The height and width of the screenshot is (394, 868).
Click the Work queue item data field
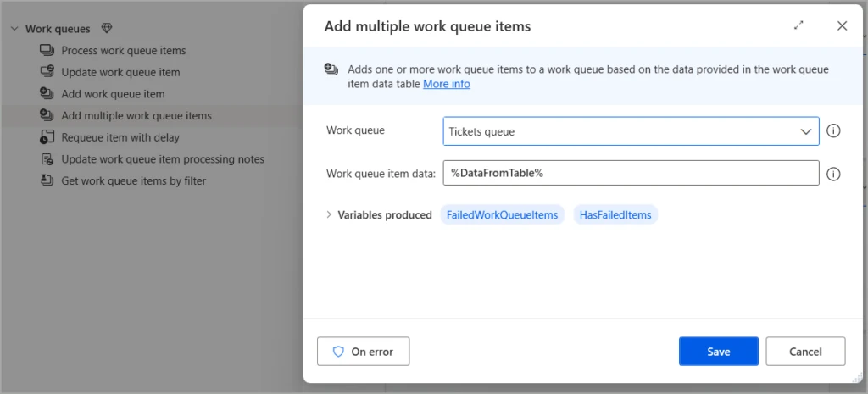[x=631, y=173]
